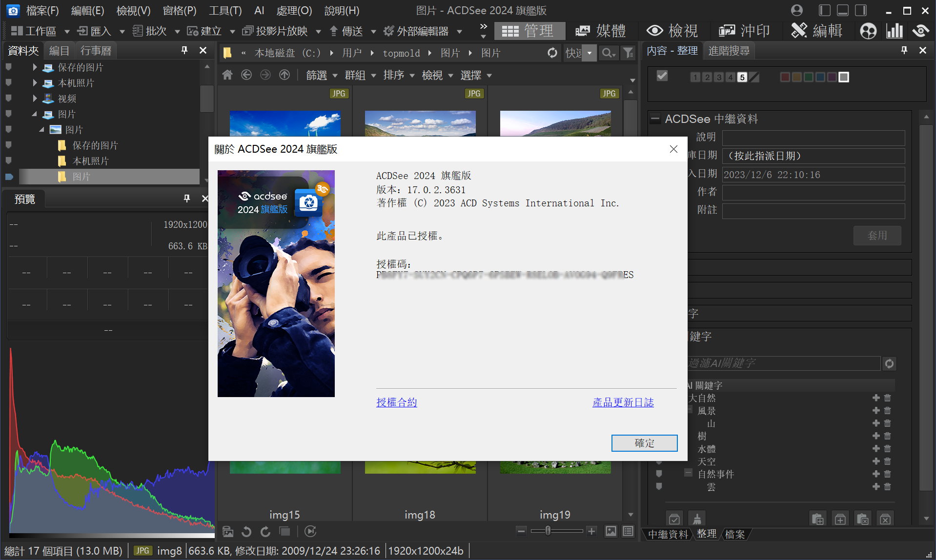Click the broom clear metadata icon
The width and height of the screenshot is (936, 560).
pyautogui.click(x=697, y=519)
